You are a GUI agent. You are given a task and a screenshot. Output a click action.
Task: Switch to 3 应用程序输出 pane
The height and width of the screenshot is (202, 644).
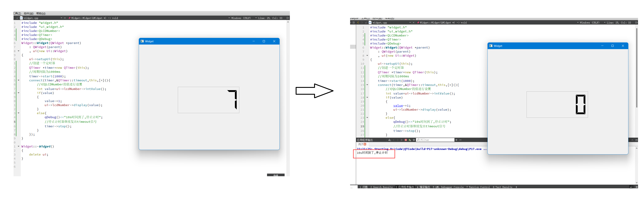[405, 187]
